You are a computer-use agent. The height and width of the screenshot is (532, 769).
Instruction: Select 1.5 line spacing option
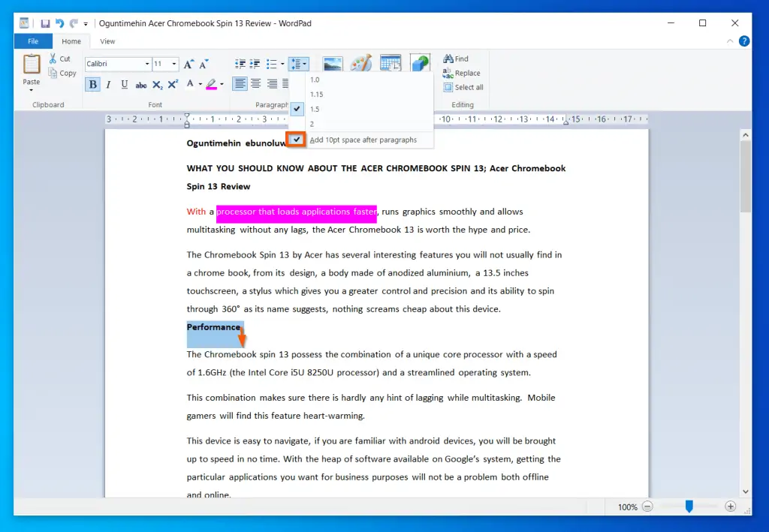315,109
